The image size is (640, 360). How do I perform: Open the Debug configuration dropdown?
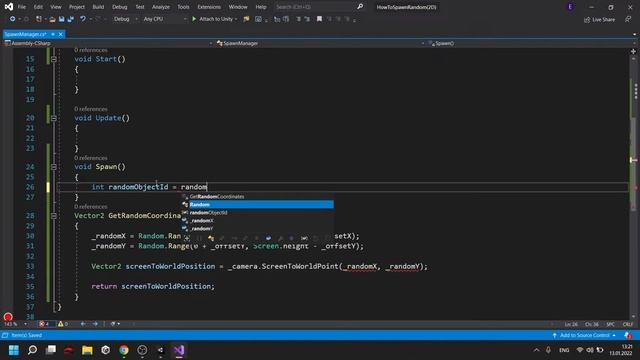click(x=125, y=19)
